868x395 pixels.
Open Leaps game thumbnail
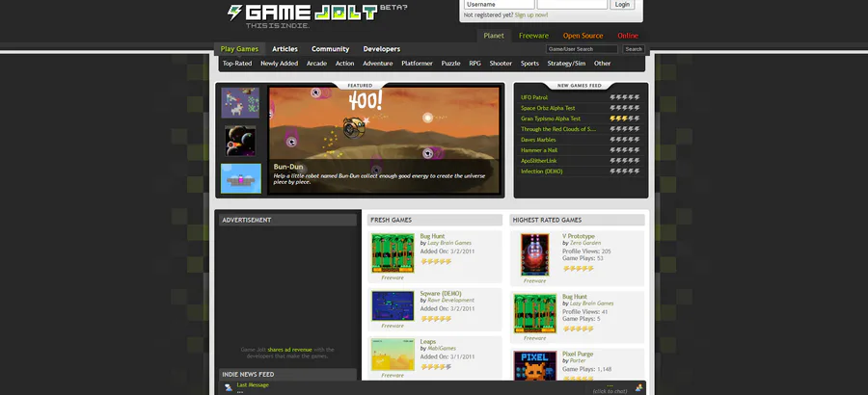point(393,355)
